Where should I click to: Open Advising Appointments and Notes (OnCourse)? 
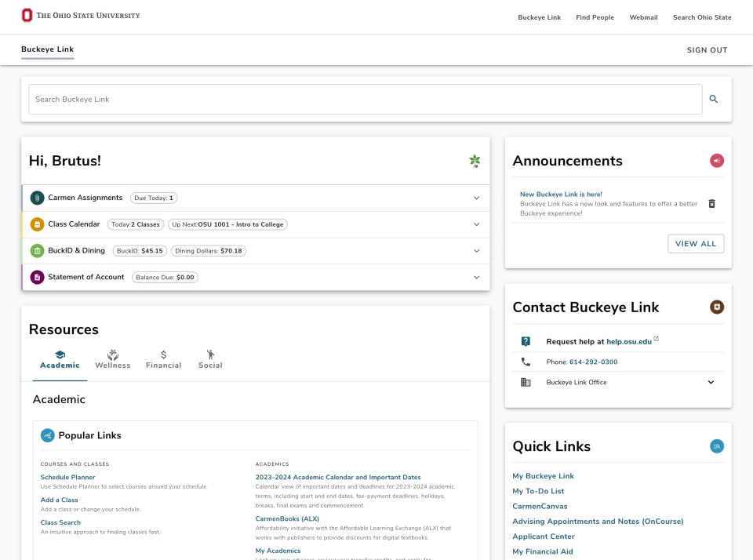[598, 521]
